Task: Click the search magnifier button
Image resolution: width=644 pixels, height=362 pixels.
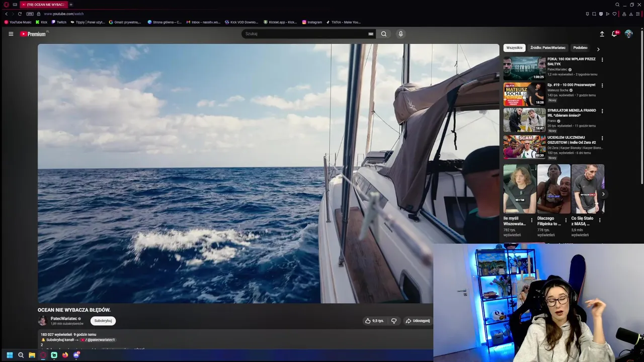Action: 384,34
